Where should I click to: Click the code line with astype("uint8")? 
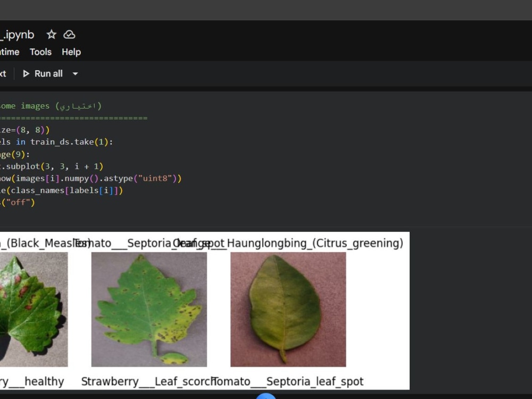(91, 178)
